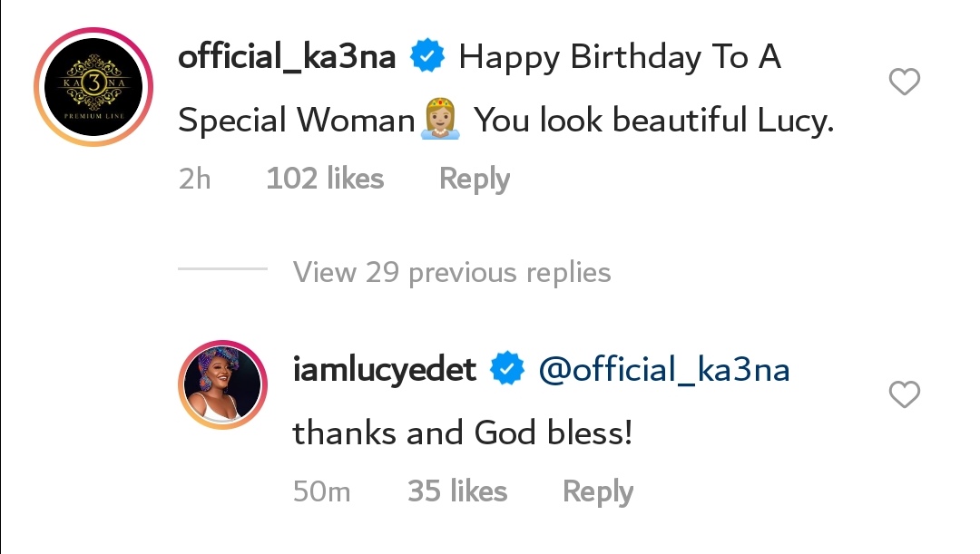The height and width of the screenshot is (554, 980).
Task: Expand View 29 previous replies
Action: pos(452,272)
